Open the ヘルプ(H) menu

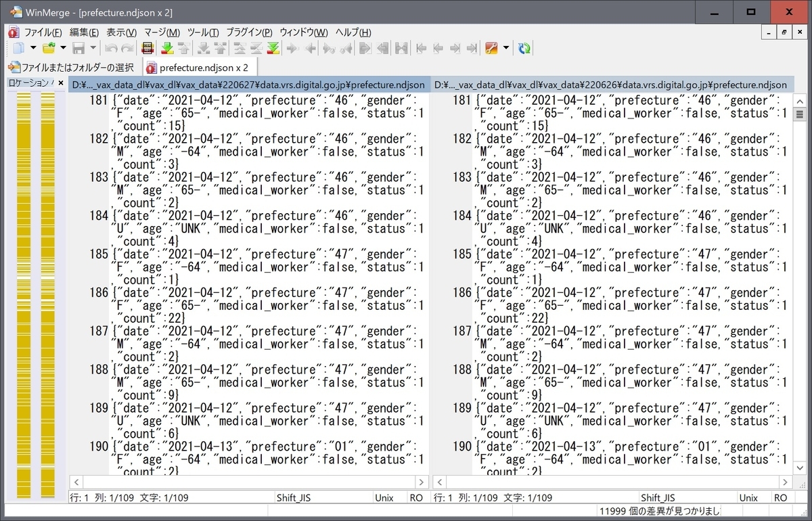pos(353,32)
